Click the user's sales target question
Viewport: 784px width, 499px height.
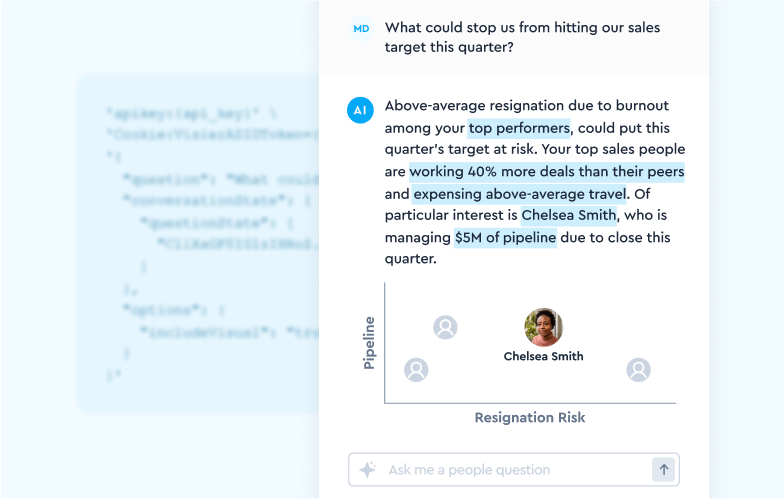522,37
